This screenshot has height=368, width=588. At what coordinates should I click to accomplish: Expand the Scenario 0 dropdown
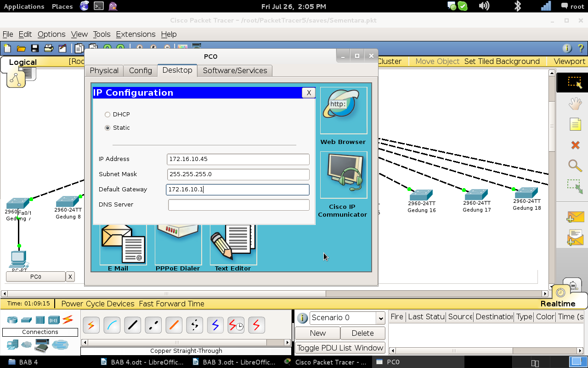click(x=380, y=318)
